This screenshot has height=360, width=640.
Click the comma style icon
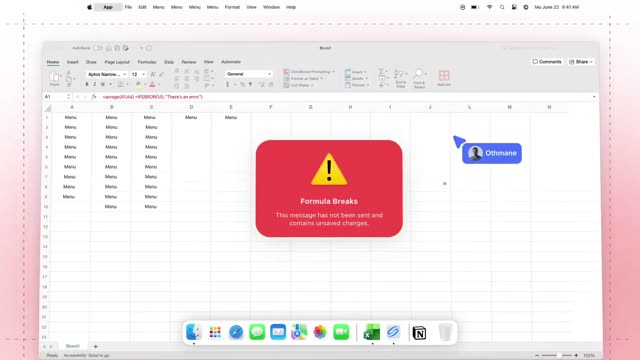(250, 84)
